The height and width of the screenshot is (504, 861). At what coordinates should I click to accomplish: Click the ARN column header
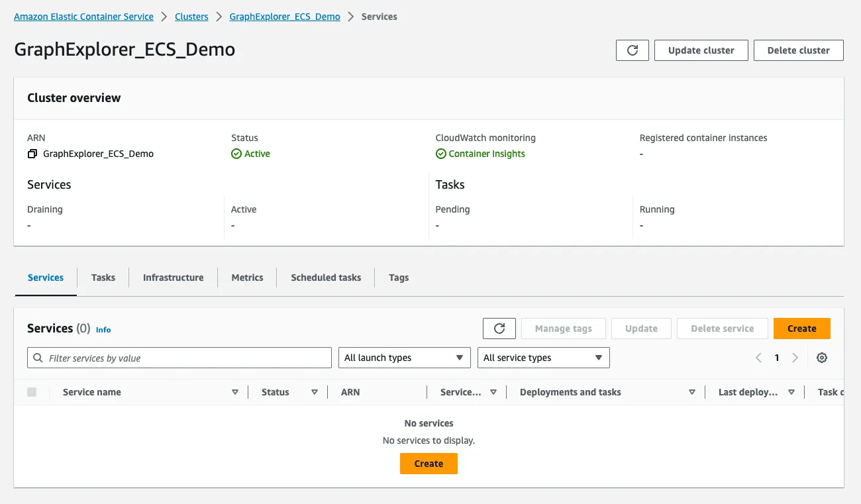[350, 392]
